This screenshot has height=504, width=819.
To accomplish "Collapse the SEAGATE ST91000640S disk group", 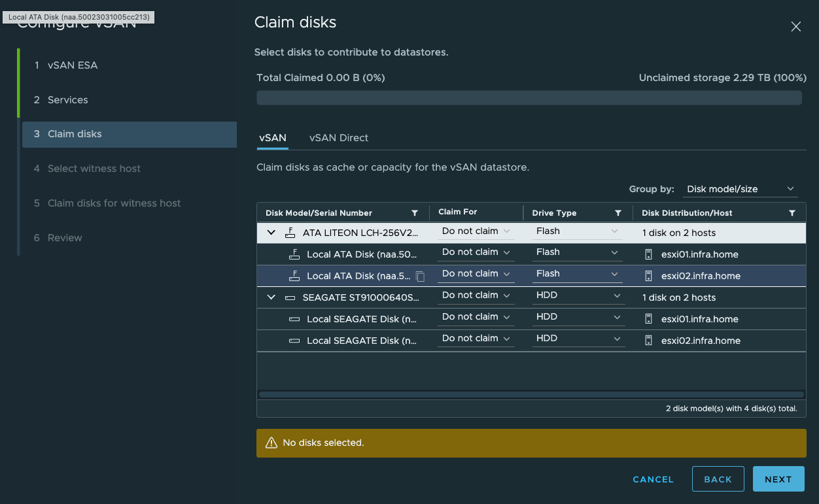I will [270, 296].
